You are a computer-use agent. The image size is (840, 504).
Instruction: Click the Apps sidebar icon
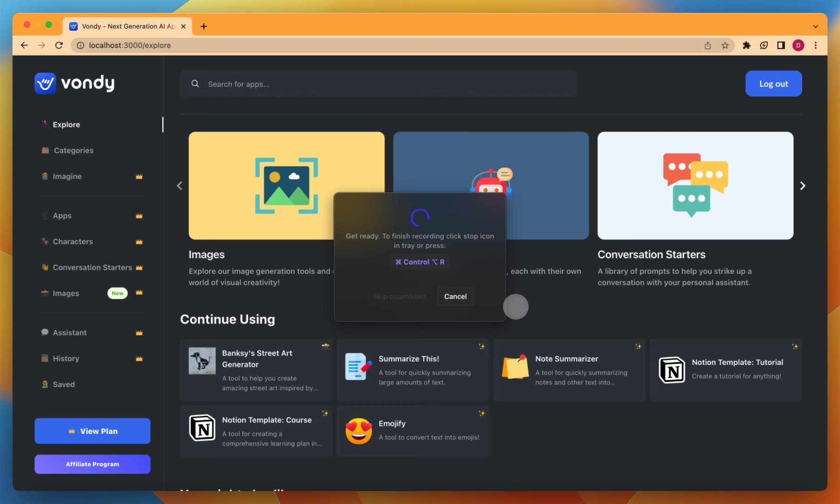point(44,216)
